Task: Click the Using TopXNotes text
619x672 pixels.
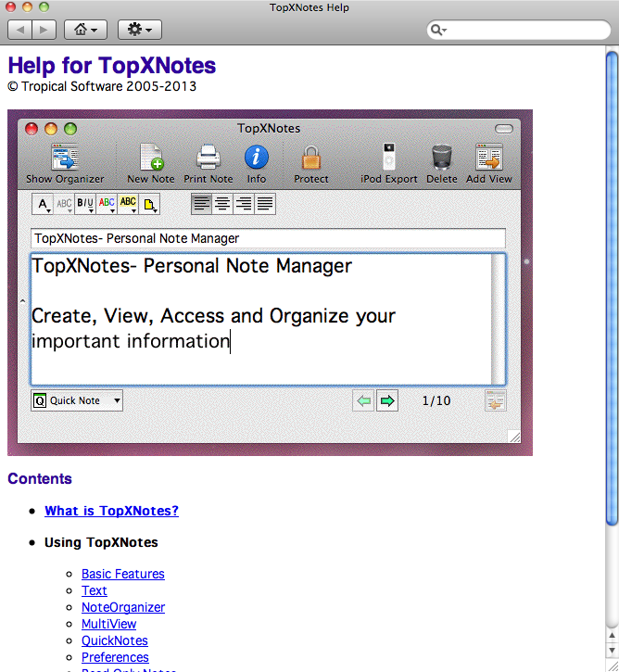Action: pos(101,542)
